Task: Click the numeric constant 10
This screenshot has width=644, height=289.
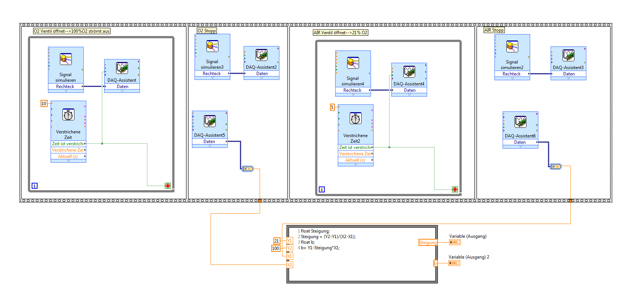Action: [x=44, y=104]
